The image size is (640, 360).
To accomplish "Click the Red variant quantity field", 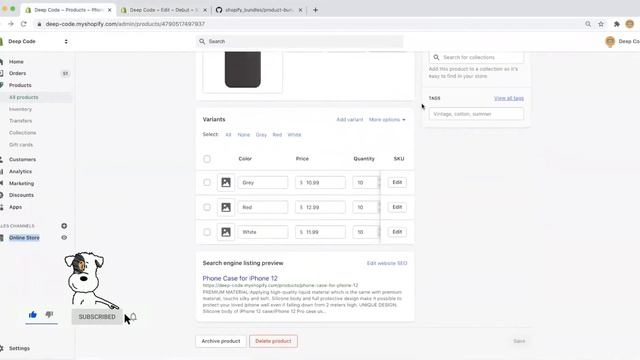I will (x=366, y=207).
